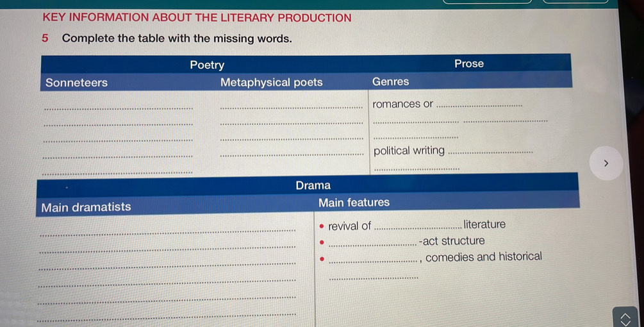Tap first blank line under Metaphysical poets
Viewport: 644px width, 327px height.
click(291, 105)
